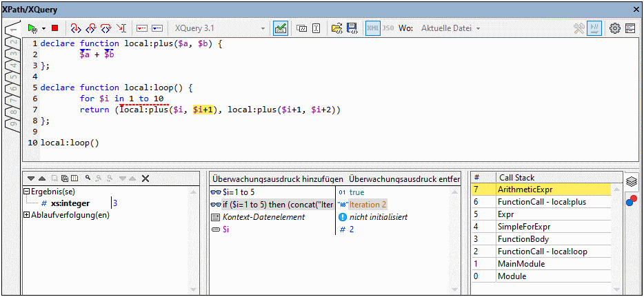Expand the Ablaufverfolgung(en) tree node
644x297 pixels.
tap(27, 214)
